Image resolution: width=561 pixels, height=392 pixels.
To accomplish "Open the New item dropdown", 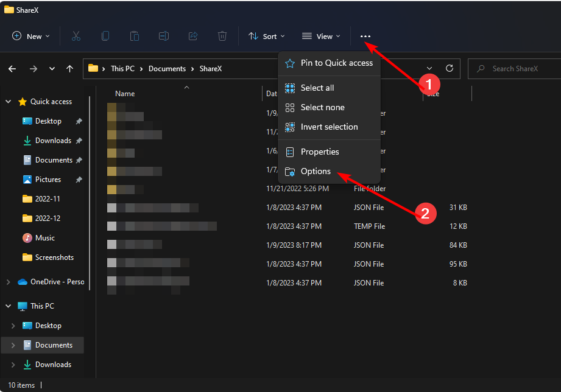I will pyautogui.click(x=31, y=36).
